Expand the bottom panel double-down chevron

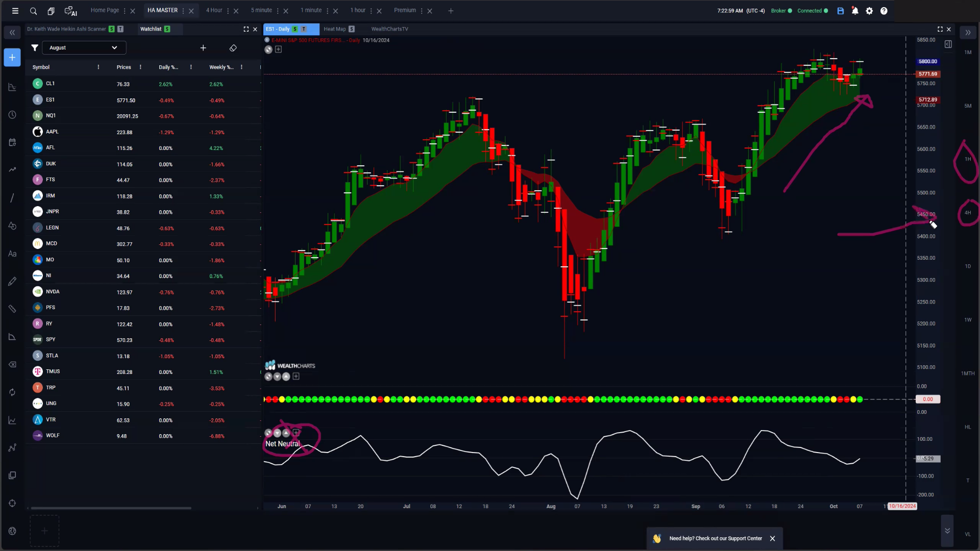[x=947, y=531]
